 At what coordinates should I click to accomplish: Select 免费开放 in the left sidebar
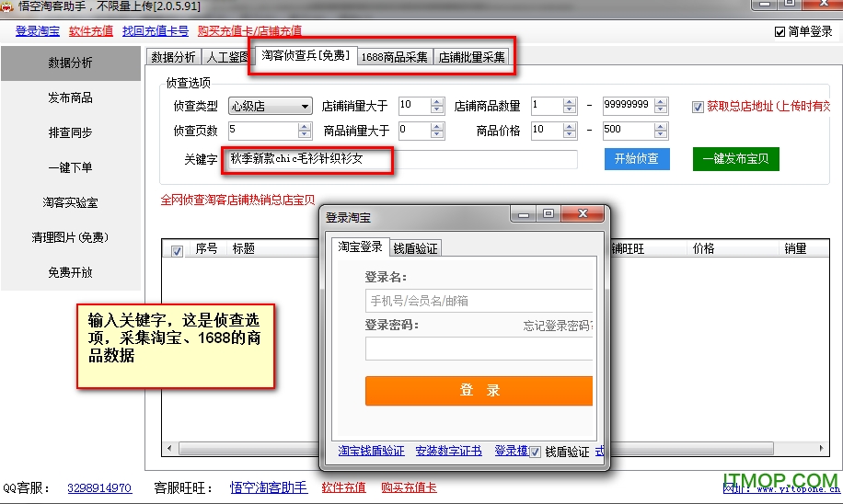[71, 272]
